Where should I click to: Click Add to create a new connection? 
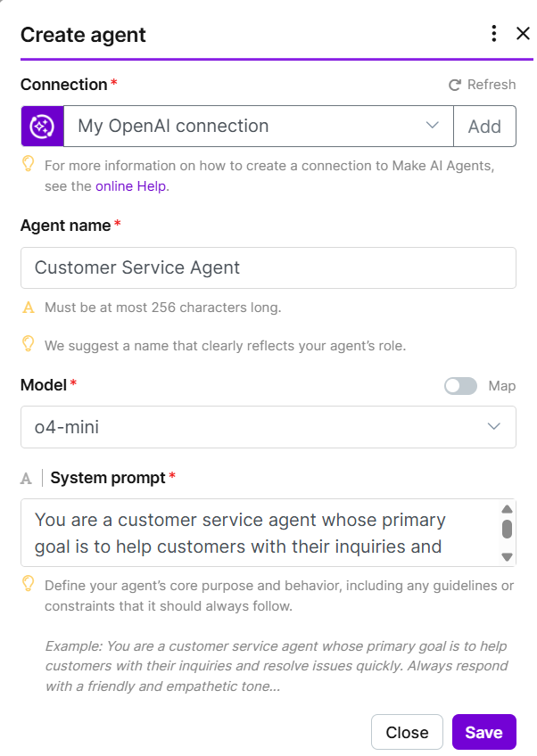click(x=484, y=127)
